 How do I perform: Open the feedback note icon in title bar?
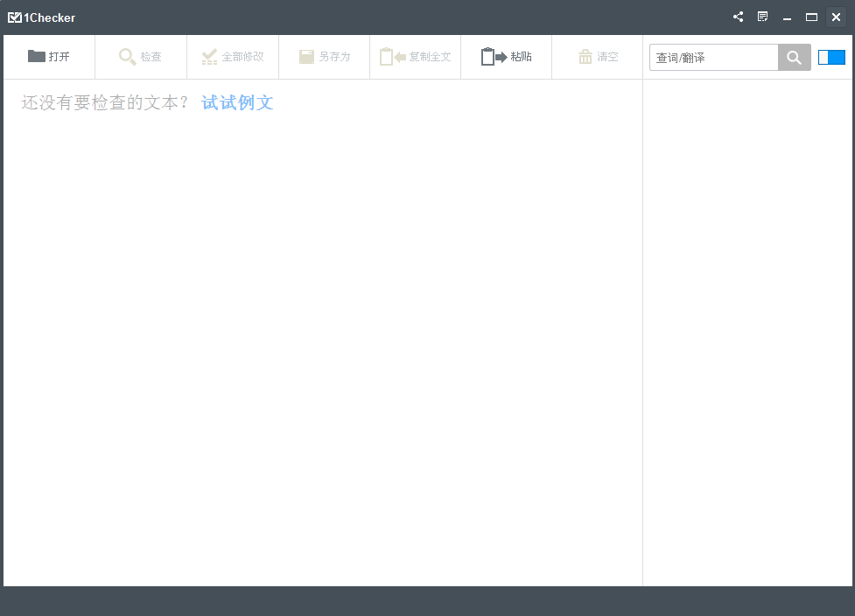tap(763, 17)
